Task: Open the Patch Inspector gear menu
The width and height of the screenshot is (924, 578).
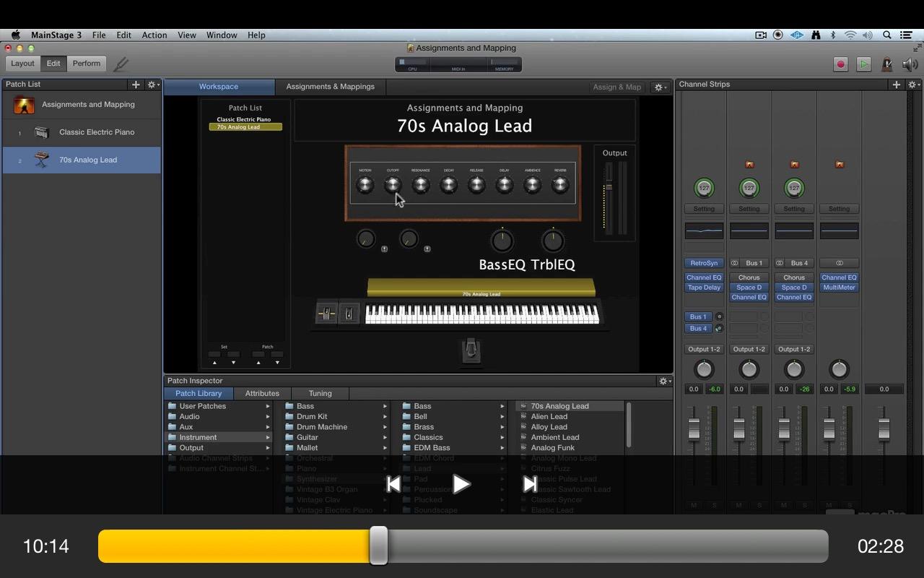Action: pos(664,381)
